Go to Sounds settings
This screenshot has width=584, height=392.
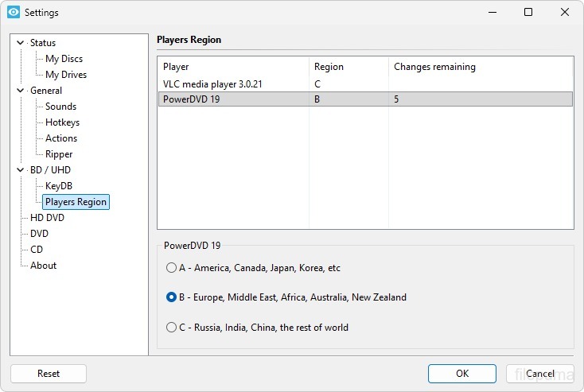point(60,107)
